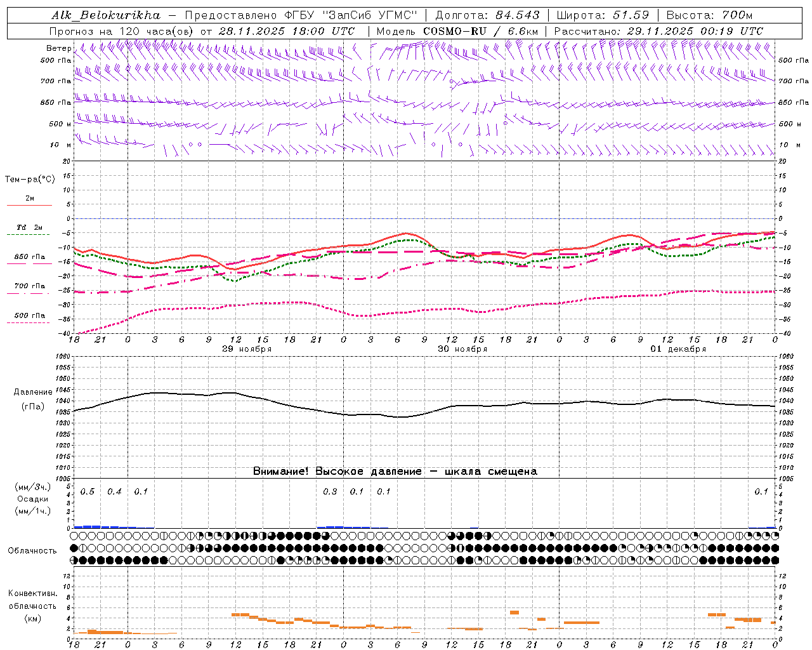Click the '01 декабря' date label

[x=678, y=349]
